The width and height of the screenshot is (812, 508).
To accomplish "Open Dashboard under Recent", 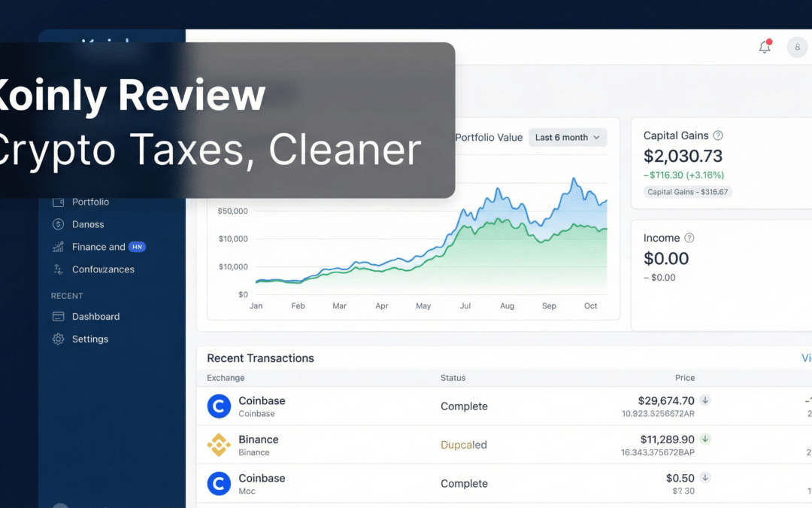I will [x=95, y=316].
